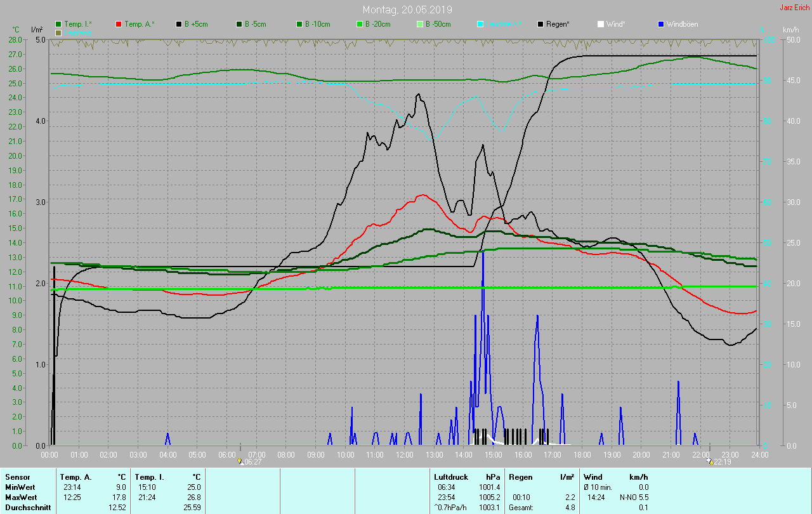
Task: Click the sunset marker at 22:19
Action: pos(709,462)
